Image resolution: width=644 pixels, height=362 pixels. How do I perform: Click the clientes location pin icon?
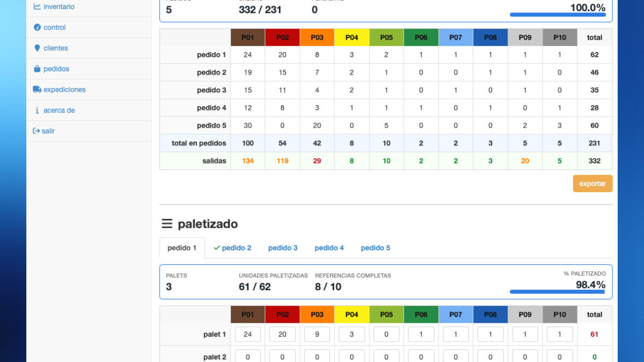37,48
